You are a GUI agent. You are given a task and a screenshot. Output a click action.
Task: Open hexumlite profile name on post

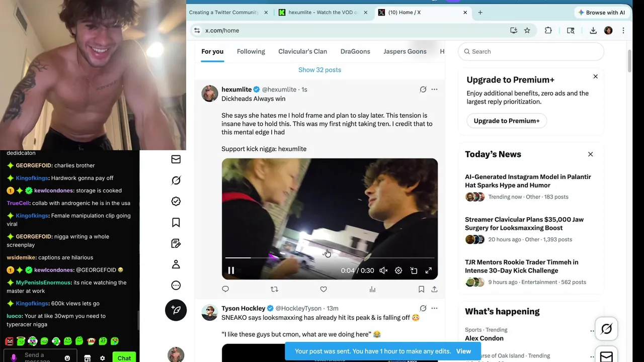[x=236, y=89]
